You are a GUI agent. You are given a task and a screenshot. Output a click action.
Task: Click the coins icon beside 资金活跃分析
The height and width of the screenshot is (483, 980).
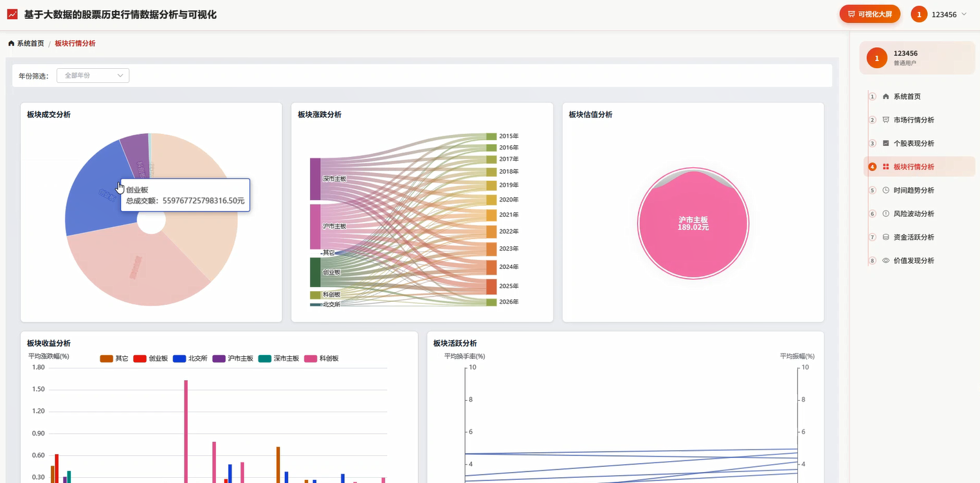click(886, 237)
